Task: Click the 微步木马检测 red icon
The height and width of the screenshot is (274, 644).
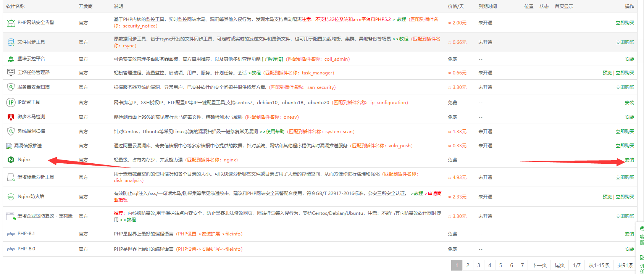Action: click(x=11, y=117)
